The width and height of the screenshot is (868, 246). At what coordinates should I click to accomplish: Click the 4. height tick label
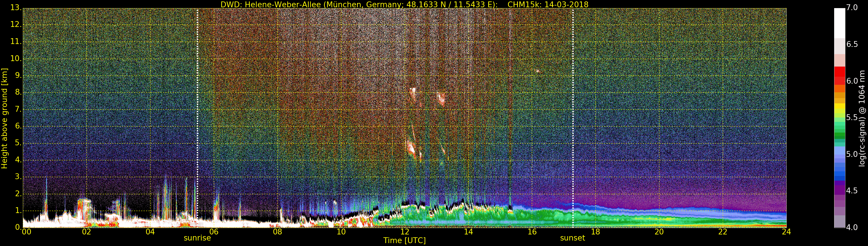click(x=18, y=160)
